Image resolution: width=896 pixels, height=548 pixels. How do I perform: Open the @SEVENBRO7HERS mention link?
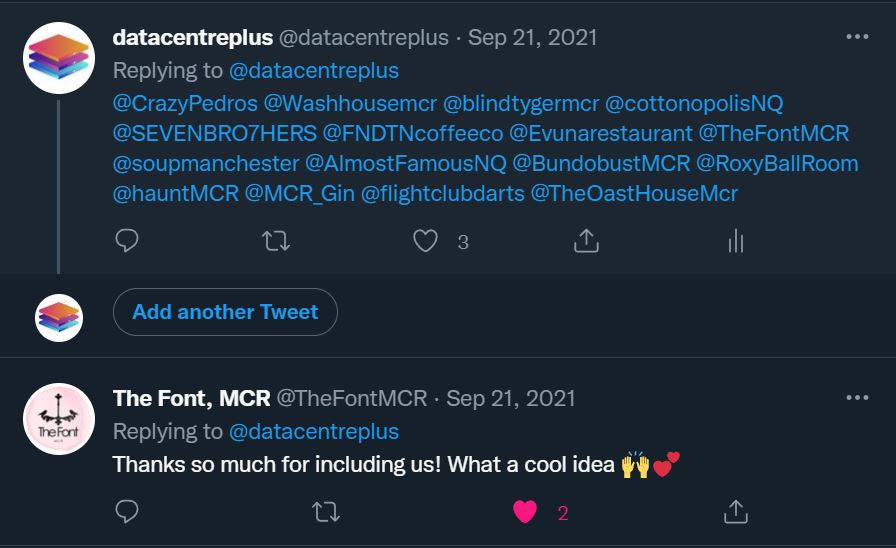pyautogui.click(x=214, y=133)
